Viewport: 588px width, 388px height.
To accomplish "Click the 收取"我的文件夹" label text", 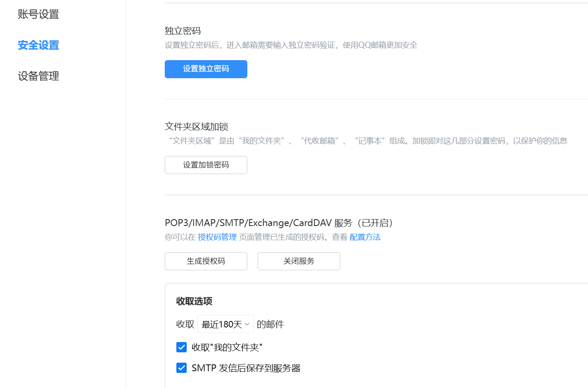I will (x=227, y=347).
